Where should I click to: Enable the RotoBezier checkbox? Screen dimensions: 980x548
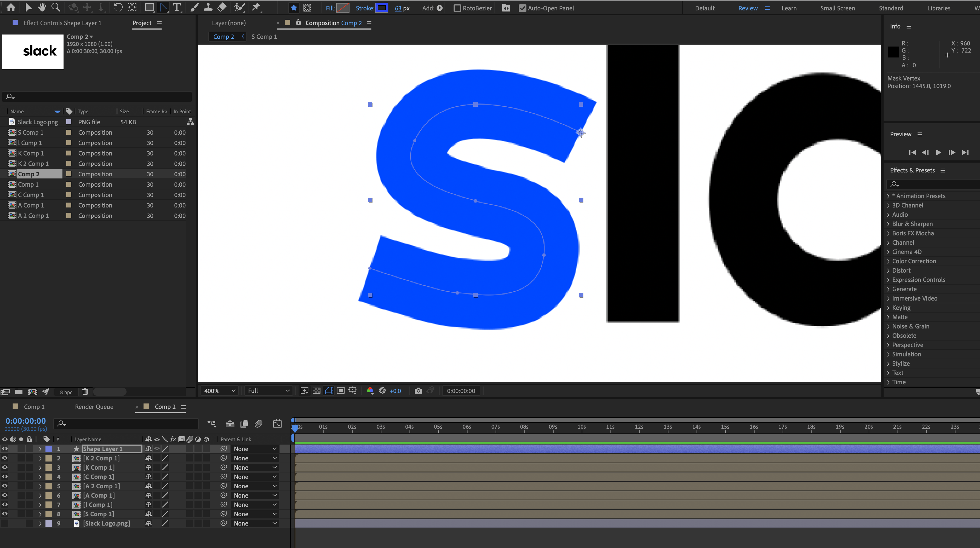(x=457, y=8)
